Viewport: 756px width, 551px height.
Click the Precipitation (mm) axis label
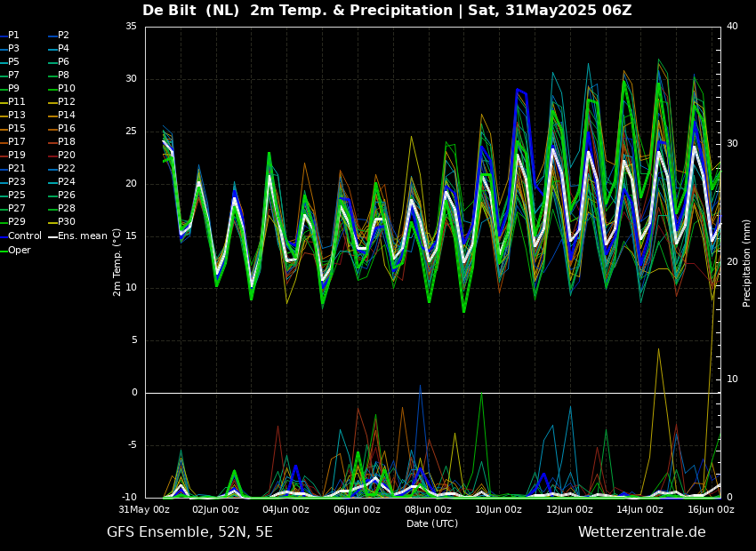coord(747,263)
